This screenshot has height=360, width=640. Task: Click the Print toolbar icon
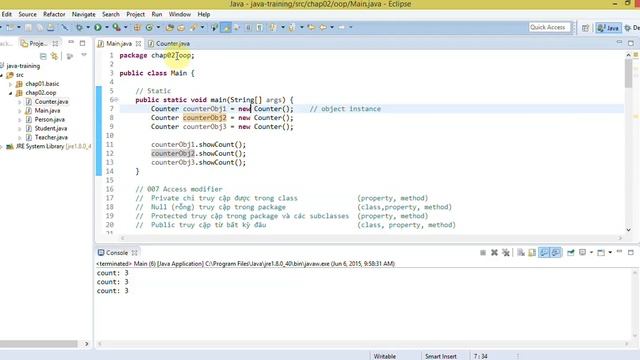coord(51,27)
